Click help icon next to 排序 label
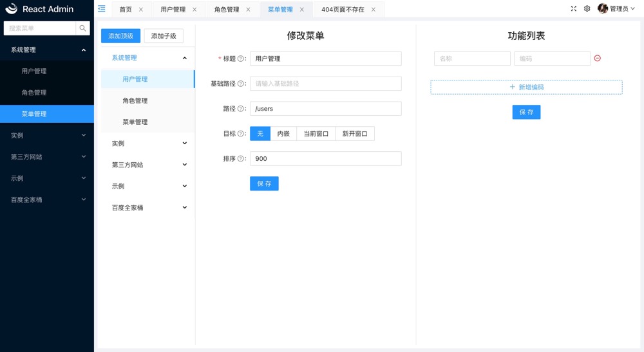The height and width of the screenshot is (352, 644). [241, 159]
